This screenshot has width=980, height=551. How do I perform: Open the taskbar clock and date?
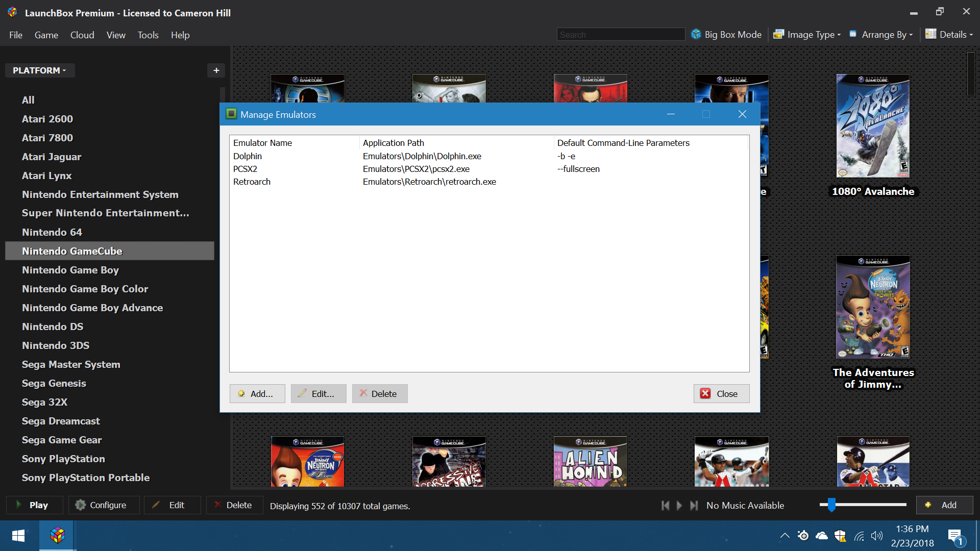[x=912, y=536]
